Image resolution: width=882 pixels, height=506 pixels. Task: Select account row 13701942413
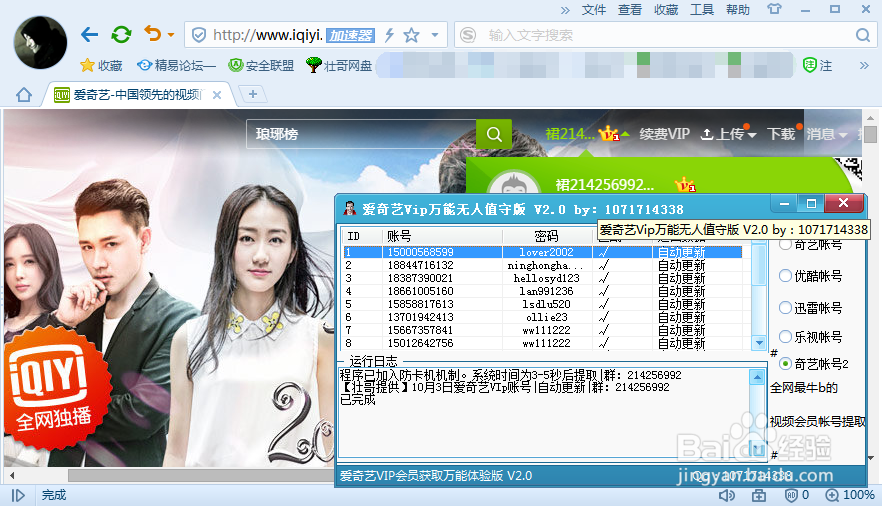543,317
